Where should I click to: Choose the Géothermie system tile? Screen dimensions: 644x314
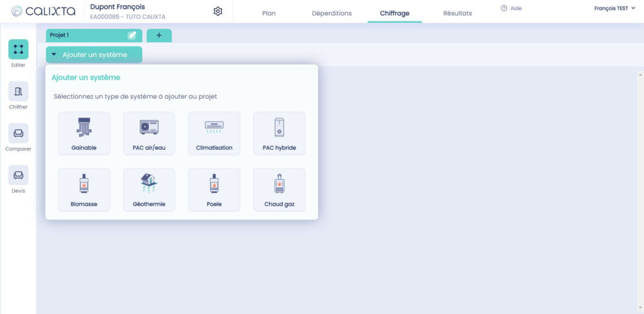pyautogui.click(x=149, y=190)
